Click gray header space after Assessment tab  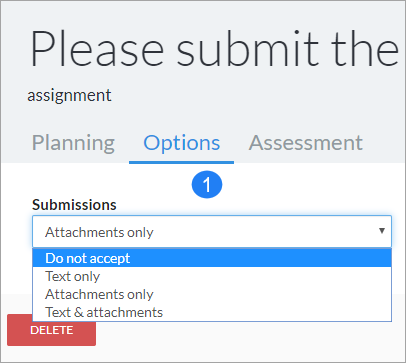tap(383, 143)
